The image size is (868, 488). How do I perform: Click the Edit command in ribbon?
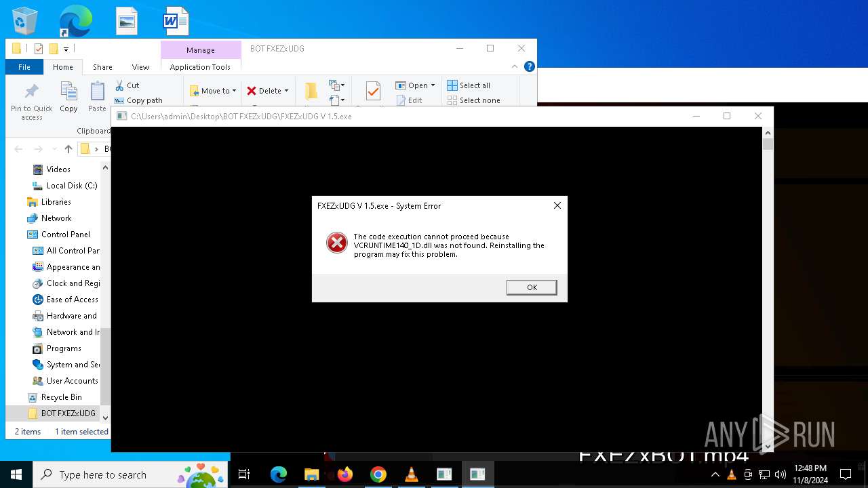pyautogui.click(x=409, y=100)
